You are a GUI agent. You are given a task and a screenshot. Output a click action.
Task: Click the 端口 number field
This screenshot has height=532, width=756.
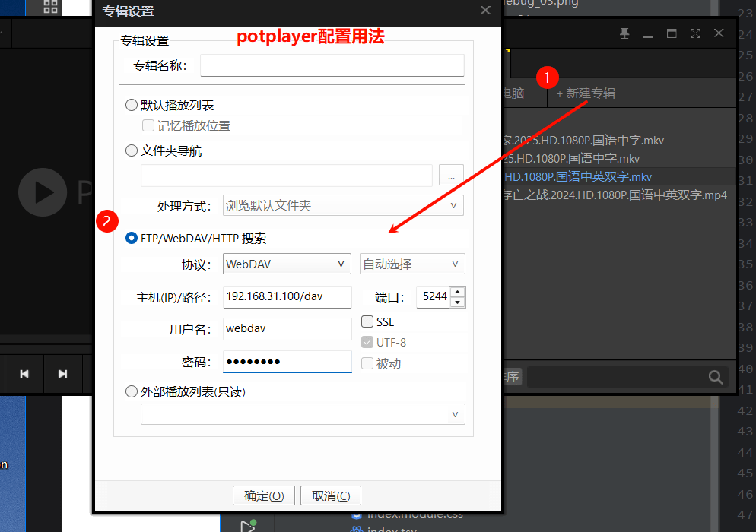tap(434, 297)
